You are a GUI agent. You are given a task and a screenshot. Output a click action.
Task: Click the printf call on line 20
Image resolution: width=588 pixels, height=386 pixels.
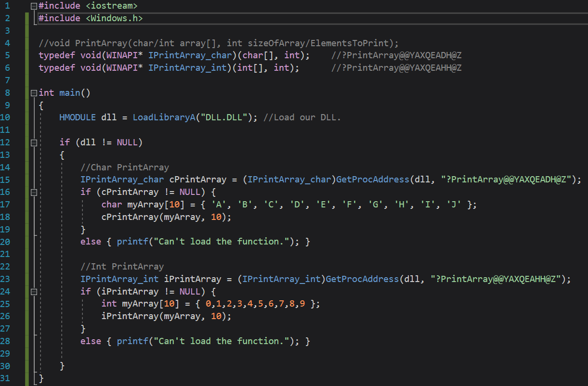[x=130, y=242]
